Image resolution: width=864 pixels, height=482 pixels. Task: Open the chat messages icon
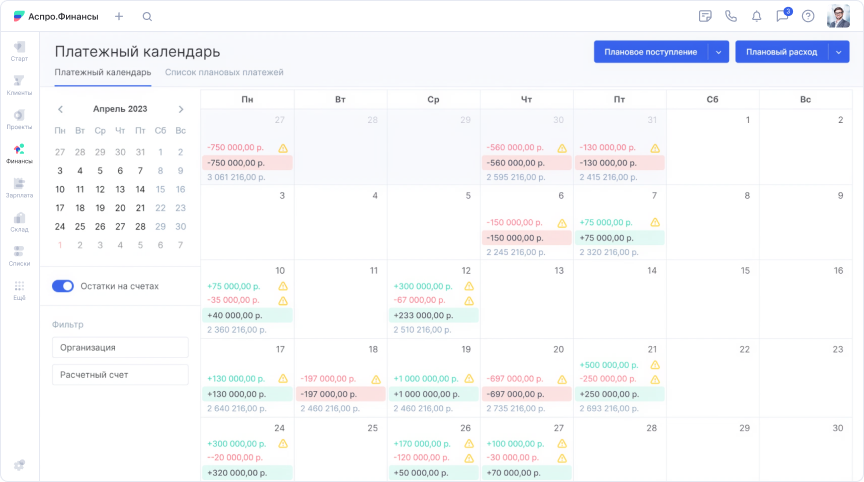[x=782, y=16]
